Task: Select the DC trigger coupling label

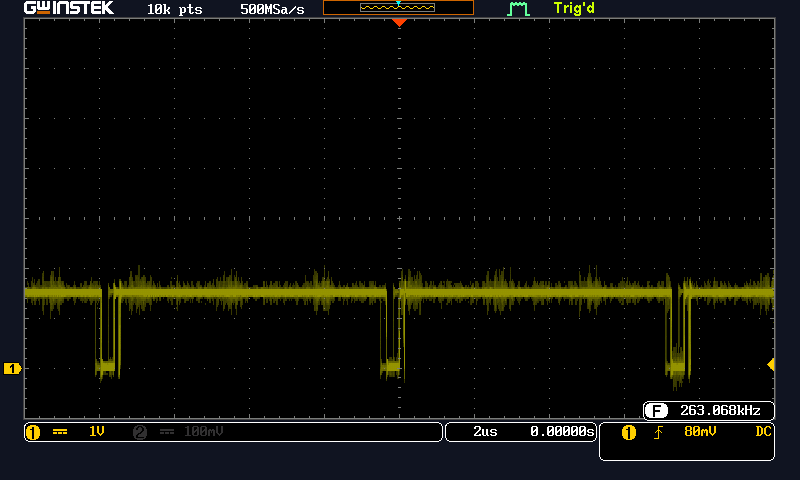Action: [x=763, y=432]
